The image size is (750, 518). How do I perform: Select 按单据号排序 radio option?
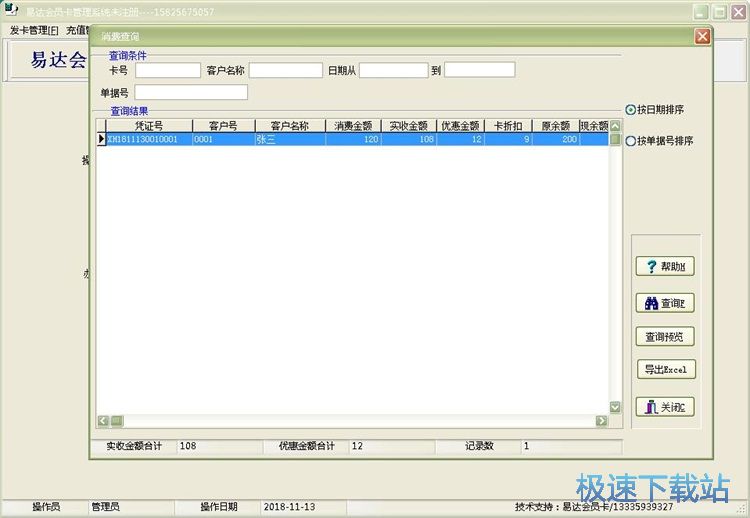659,141
